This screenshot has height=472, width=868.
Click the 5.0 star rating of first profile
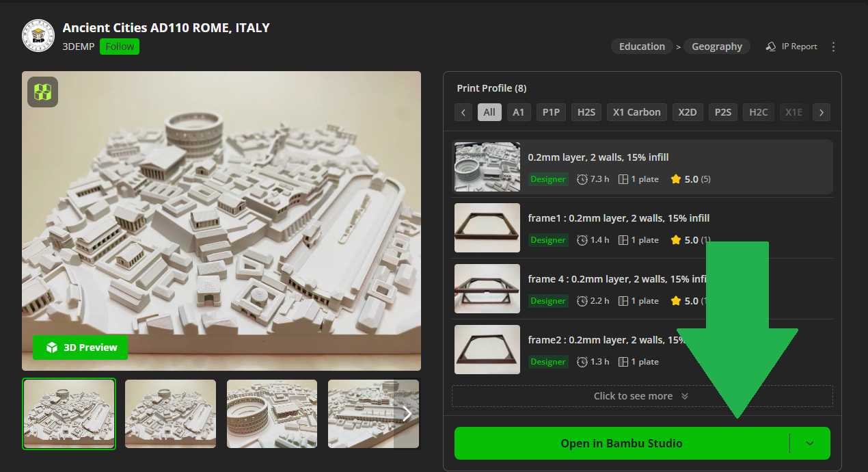(691, 179)
